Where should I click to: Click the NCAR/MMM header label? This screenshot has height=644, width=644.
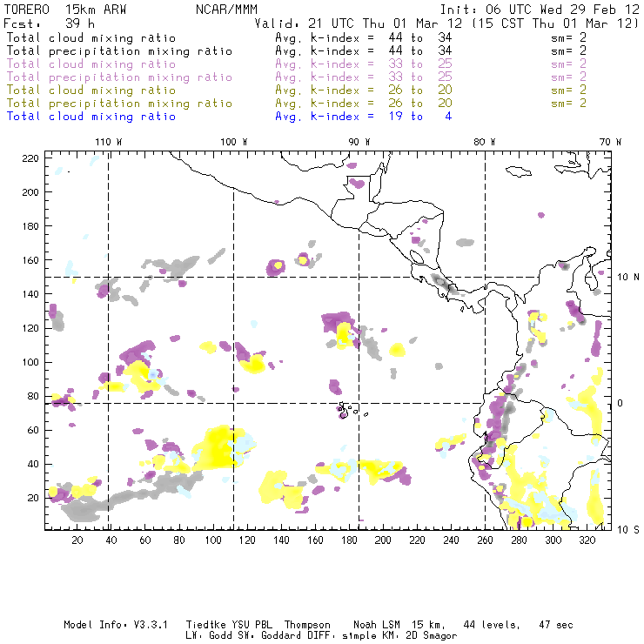click(x=226, y=10)
